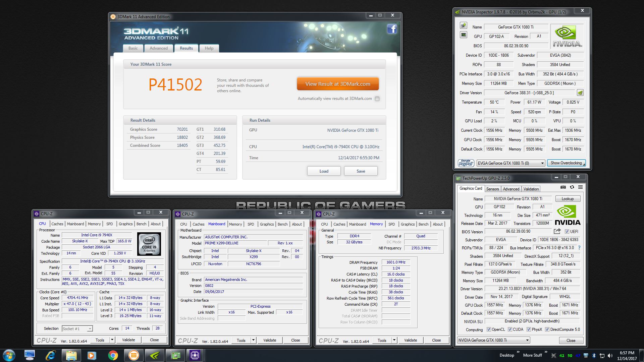Click the Save button in Run Details
This screenshot has height=362, width=644.
coord(361,171)
